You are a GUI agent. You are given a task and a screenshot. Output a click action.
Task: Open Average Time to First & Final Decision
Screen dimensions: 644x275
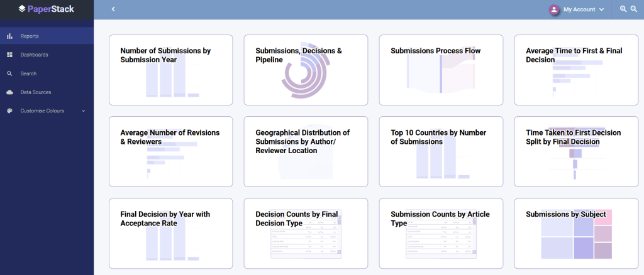click(x=576, y=70)
